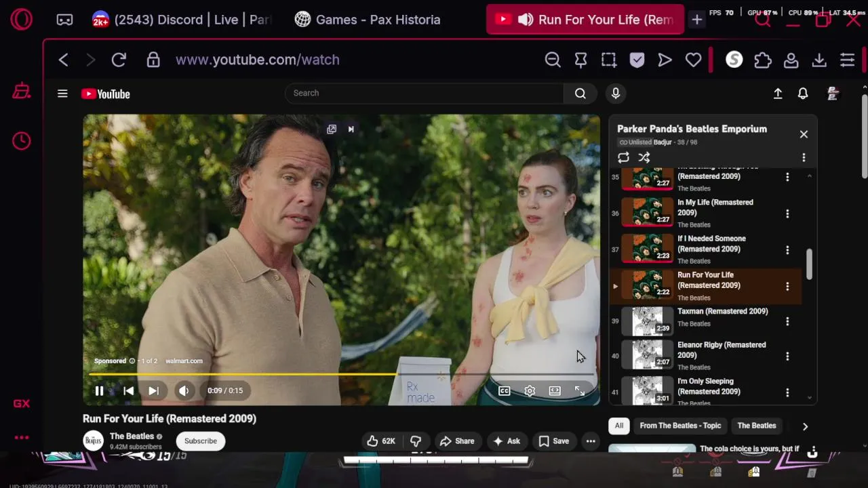
Task: Open the GX Control sidebar icon
Action: (21, 91)
